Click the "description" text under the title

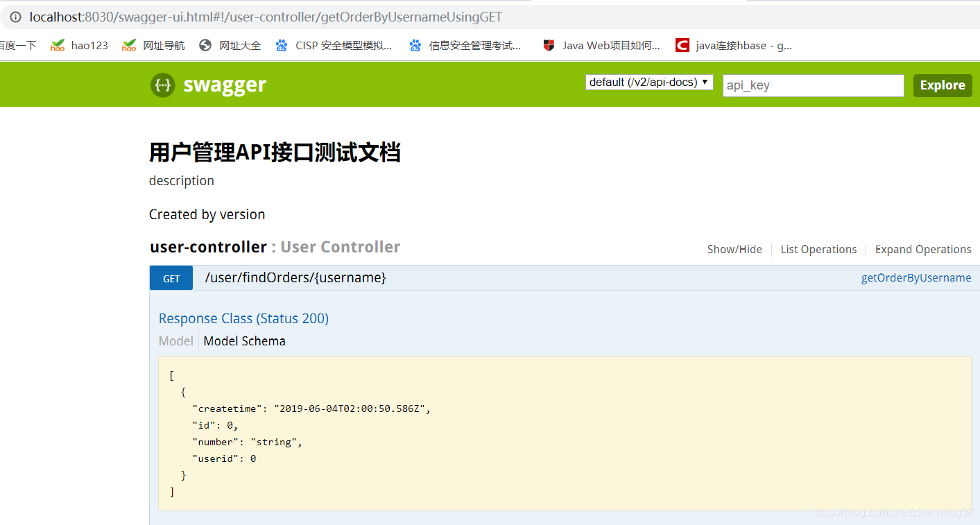(182, 180)
